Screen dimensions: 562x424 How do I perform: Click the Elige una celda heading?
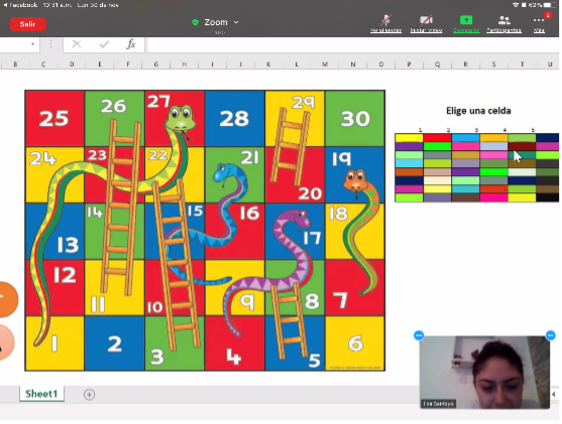(x=478, y=111)
